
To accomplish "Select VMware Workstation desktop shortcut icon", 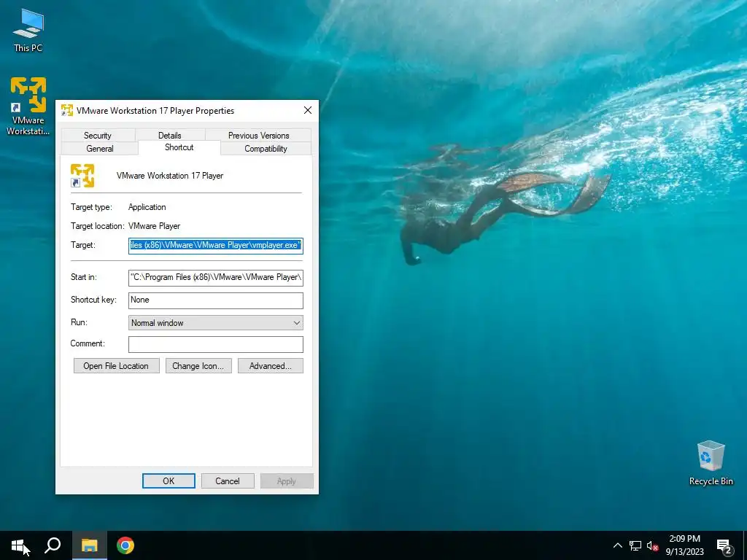I will click(x=28, y=106).
